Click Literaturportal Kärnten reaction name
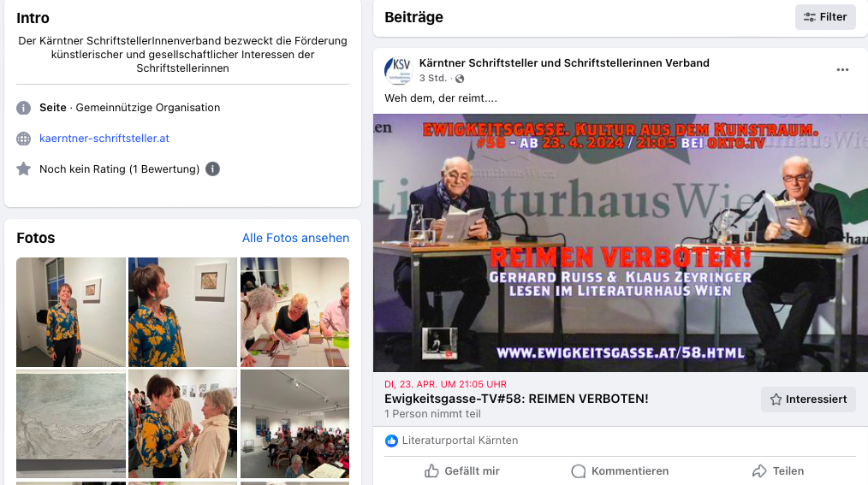This screenshot has height=485, width=868. (x=460, y=441)
